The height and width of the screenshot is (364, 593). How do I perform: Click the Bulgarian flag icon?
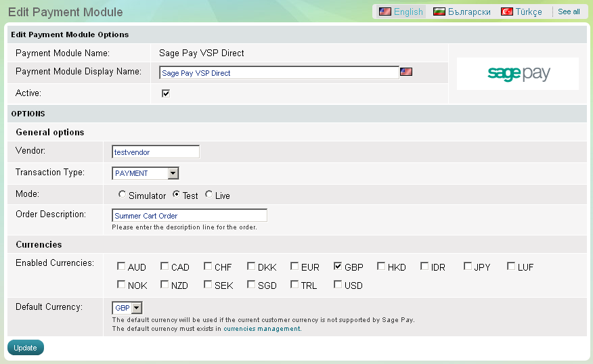pyautogui.click(x=439, y=12)
